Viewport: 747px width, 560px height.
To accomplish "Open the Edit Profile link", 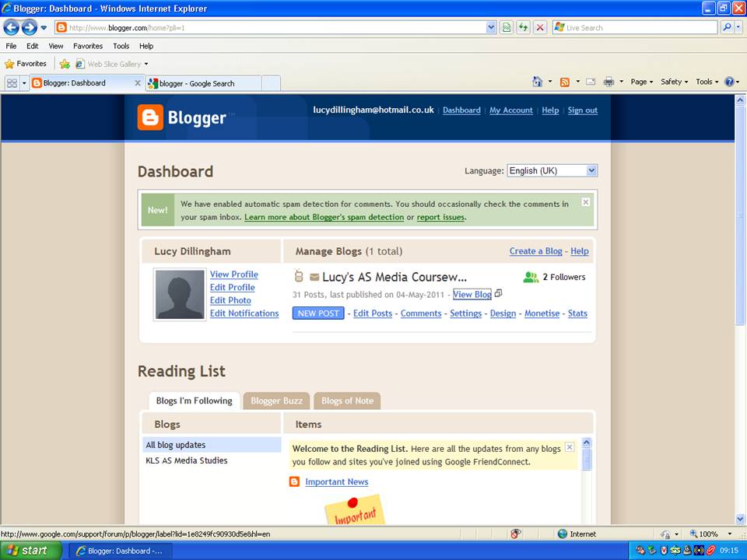I will click(233, 288).
